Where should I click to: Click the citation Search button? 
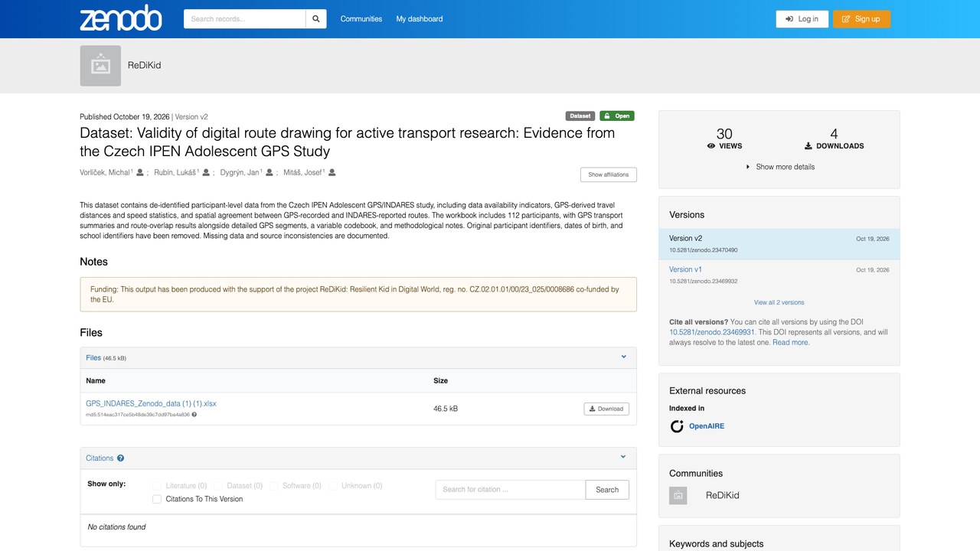pos(607,490)
